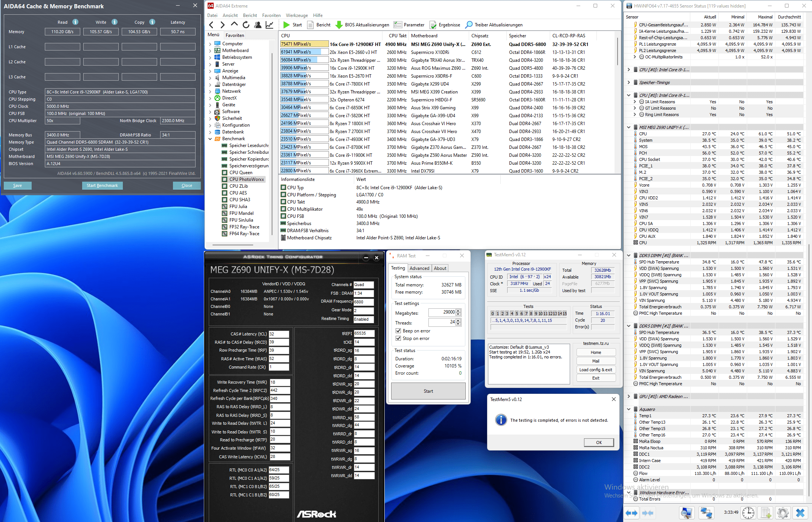Click the AIDA64 refresh toolbar icon
This screenshot has height=522, width=812.
pos(246,25)
